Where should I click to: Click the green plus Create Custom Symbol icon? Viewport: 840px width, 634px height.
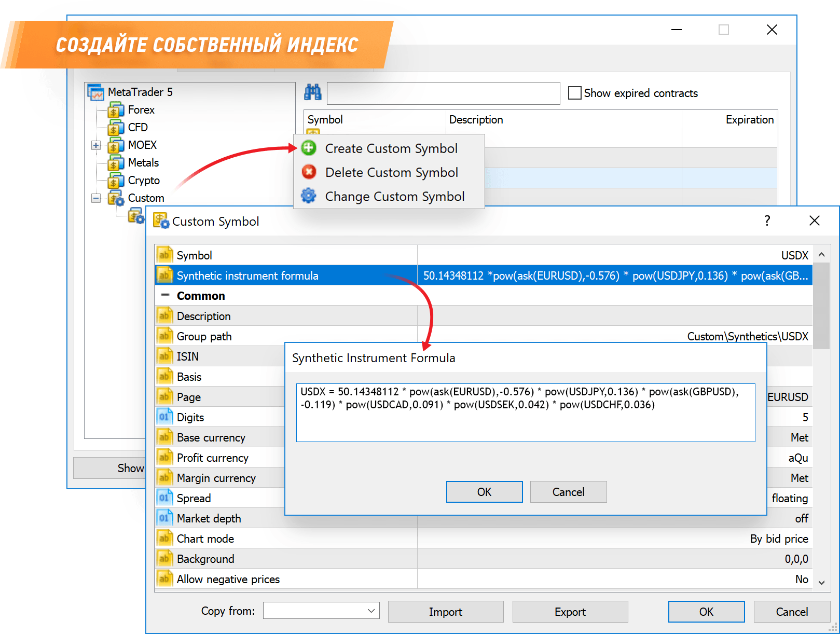pyautogui.click(x=309, y=148)
